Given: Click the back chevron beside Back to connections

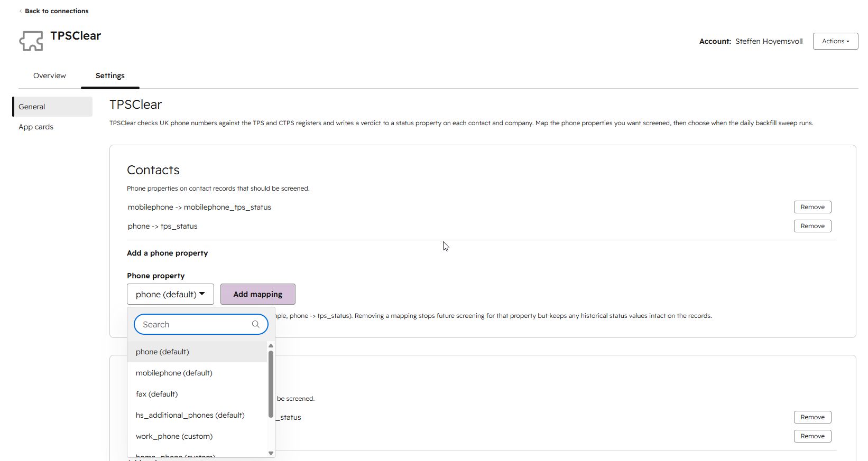Looking at the screenshot, I should 21,11.
